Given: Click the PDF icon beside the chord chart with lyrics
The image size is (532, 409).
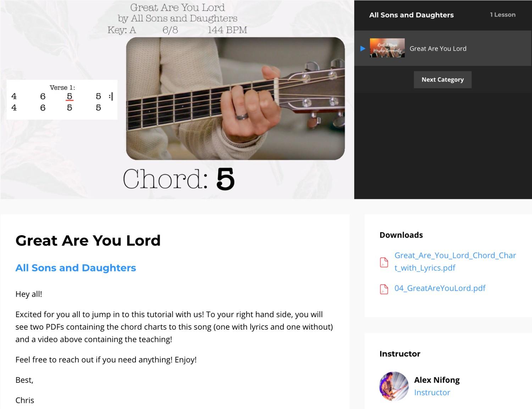Looking at the screenshot, I should (384, 262).
